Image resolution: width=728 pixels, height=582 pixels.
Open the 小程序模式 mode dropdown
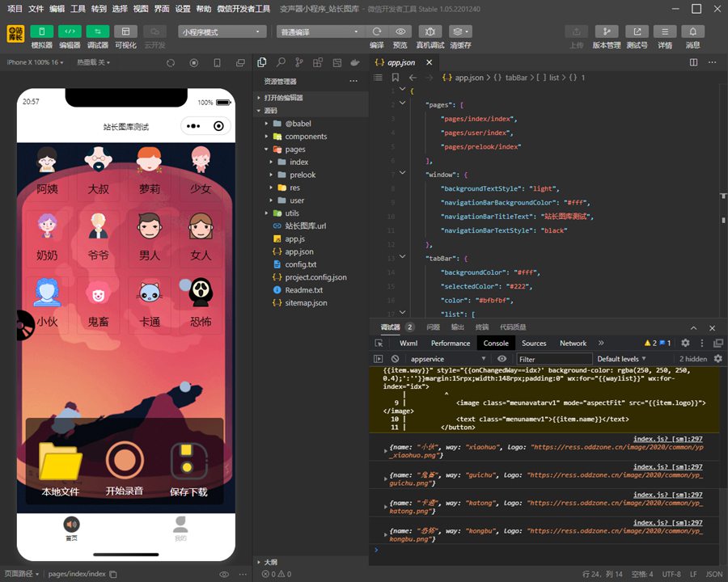click(x=222, y=32)
